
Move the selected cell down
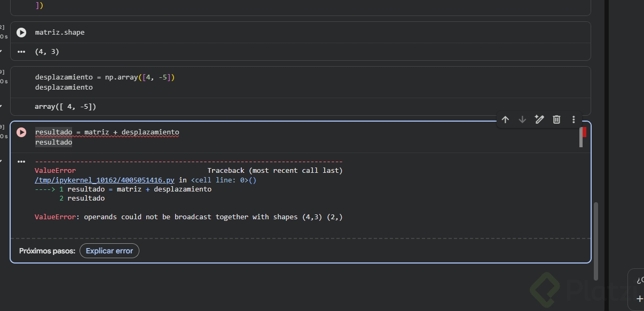[522, 119]
